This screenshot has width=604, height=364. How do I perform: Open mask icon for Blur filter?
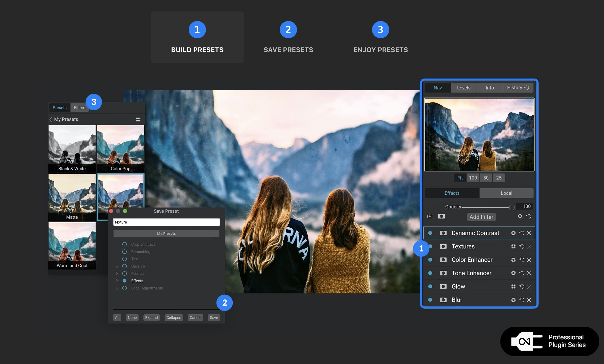pos(443,300)
